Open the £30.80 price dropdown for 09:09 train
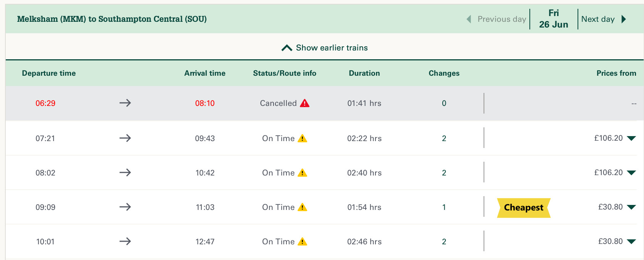 pos(631,207)
